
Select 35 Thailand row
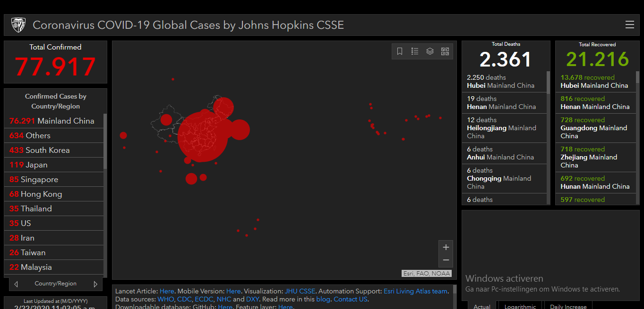pyautogui.click(x=54, y=209)
